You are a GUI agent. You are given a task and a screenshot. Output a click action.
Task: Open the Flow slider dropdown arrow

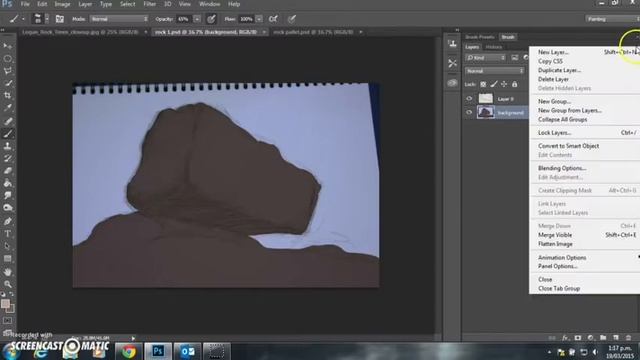[x=259, y=19]
